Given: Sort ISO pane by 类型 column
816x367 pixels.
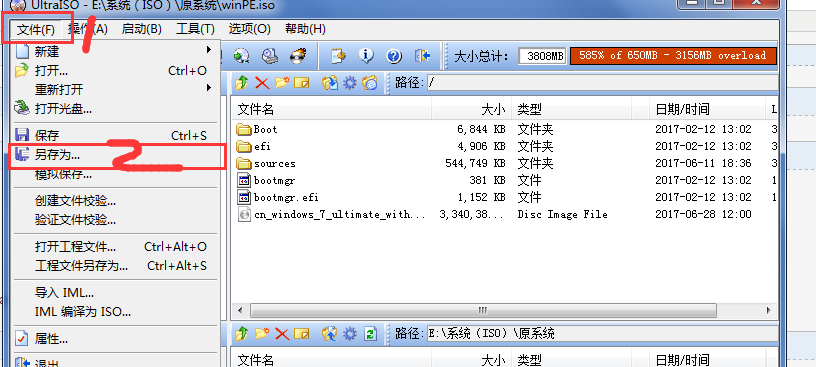Looking at the screenshot, I should point(571,109).
